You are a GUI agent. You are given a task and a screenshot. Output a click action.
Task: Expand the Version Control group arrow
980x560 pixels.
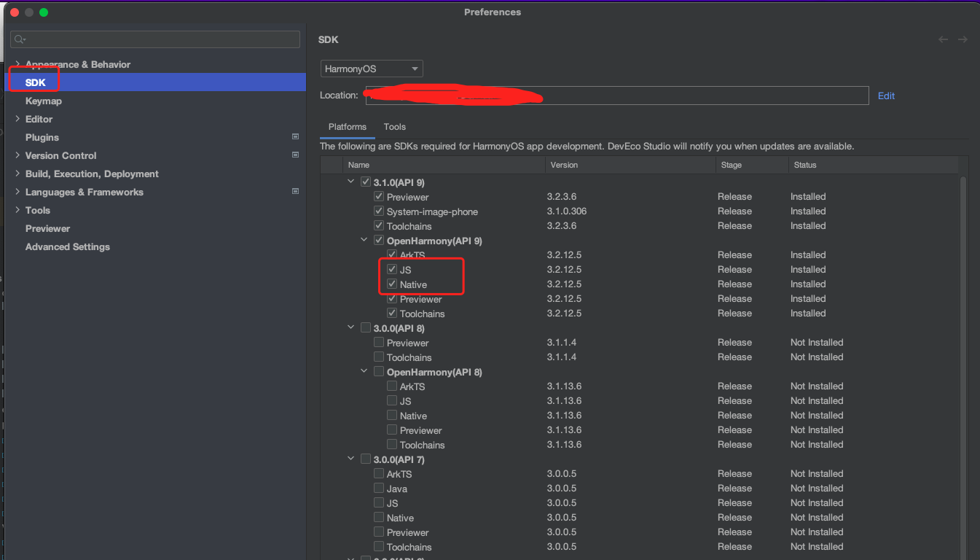click(18, 155)
